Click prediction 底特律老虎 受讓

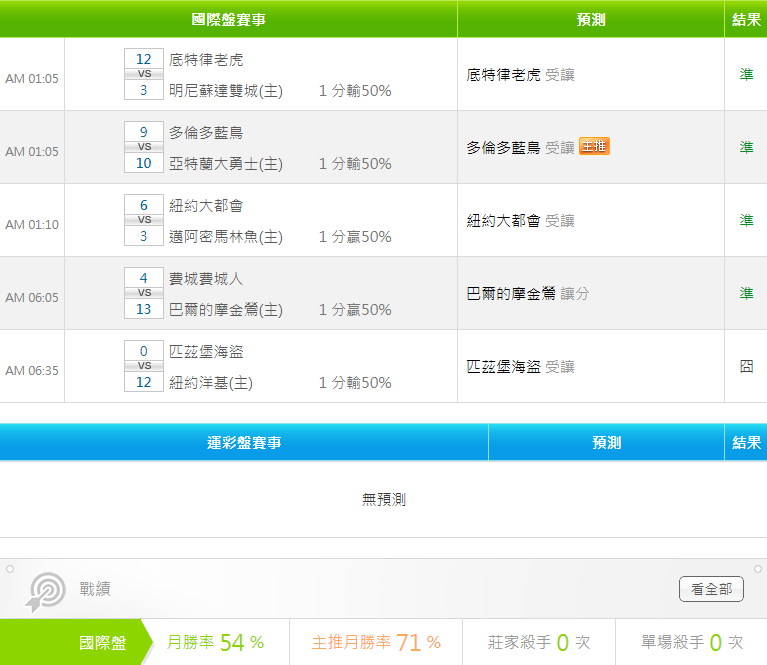(x=520, y=75)
